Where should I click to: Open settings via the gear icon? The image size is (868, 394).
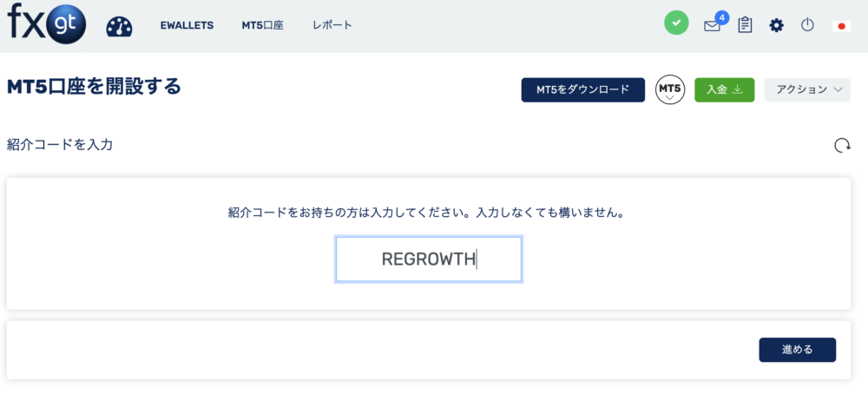pyautogui.click(x=776, y=25)
